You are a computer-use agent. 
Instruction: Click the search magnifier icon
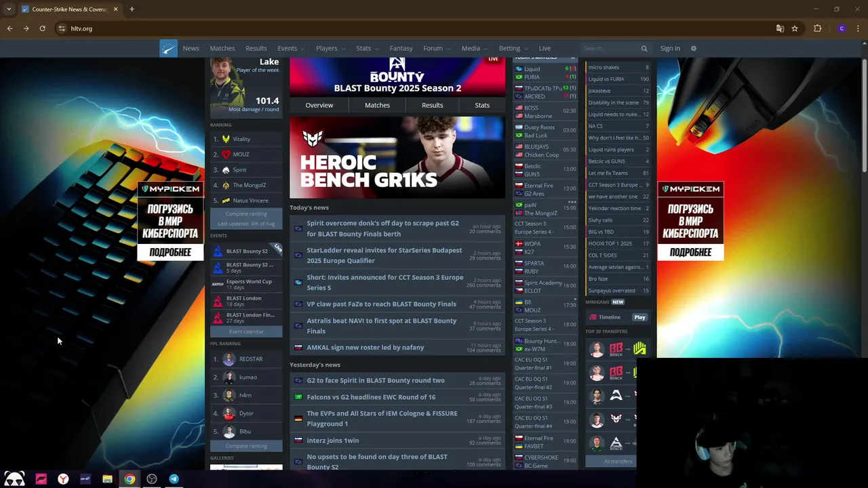(x=644, y=48)
